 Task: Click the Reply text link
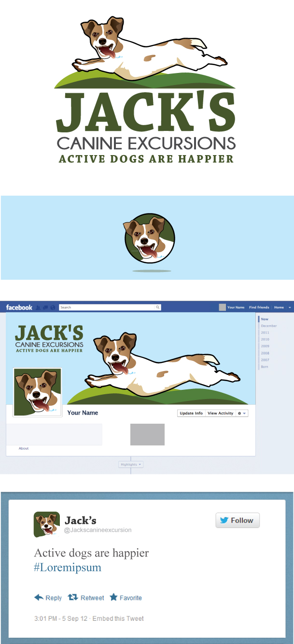(x=54, y=598)
